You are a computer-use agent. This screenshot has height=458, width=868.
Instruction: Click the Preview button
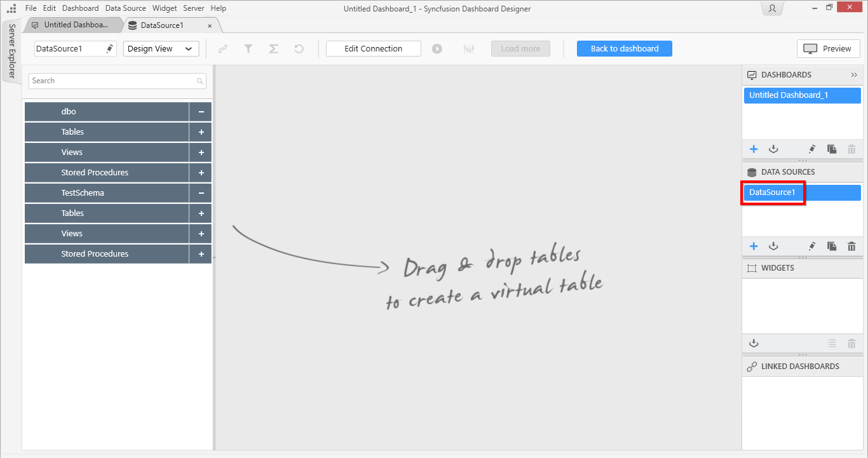828,49
